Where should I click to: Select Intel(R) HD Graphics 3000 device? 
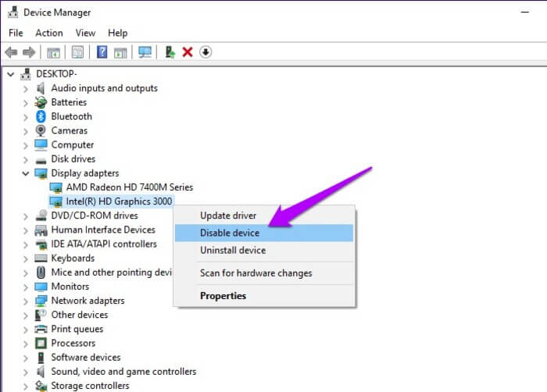pyautogui.click(x=119, y=201)
